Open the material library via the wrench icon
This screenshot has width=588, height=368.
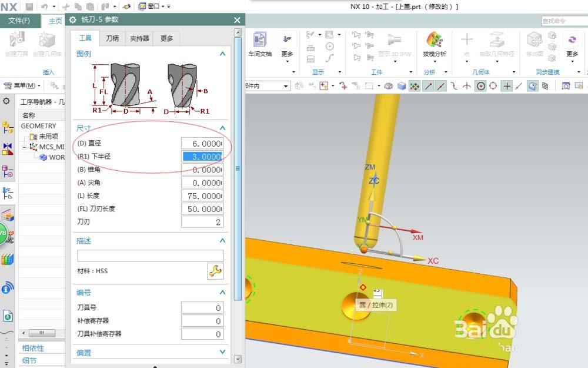pyautogui.click(x=216, y=271)
